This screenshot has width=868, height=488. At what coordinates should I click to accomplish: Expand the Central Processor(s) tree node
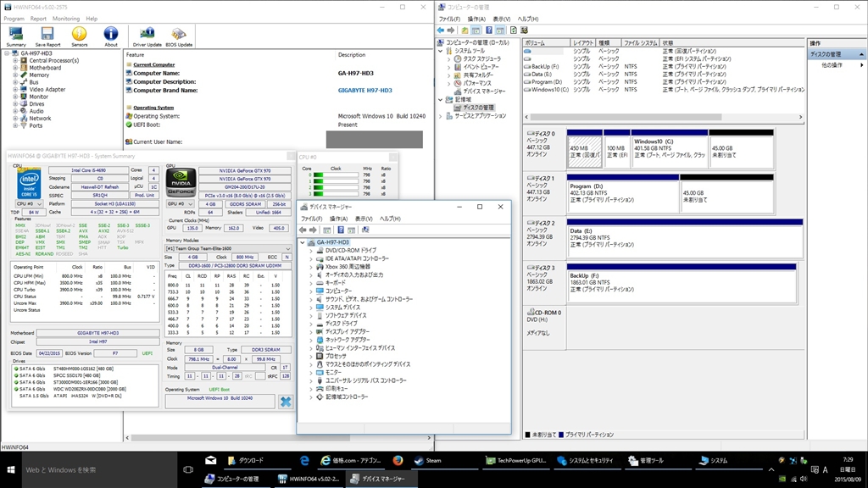click(15, 61)
